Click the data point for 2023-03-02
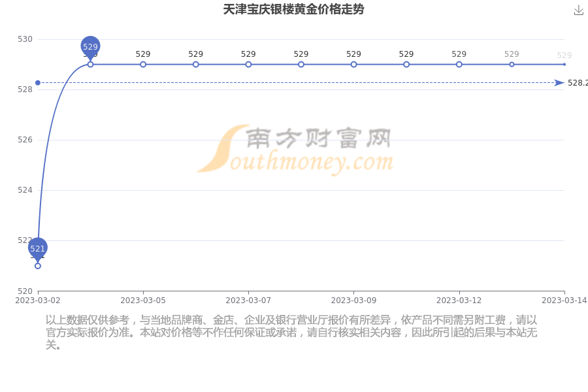Screen dimensions: 588x392 click(x=38, y=266)
